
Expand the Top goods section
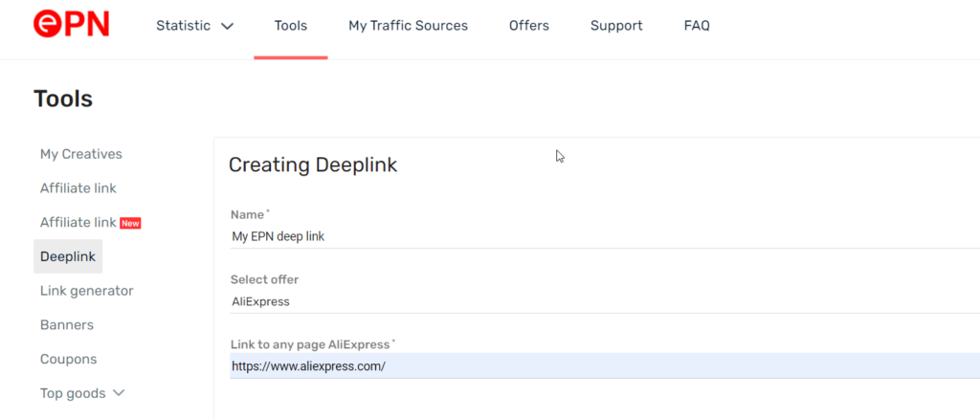click(82, 393)
